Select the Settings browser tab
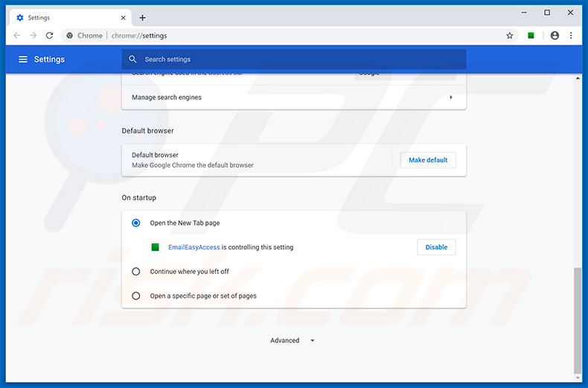Image resolution: width=588 pixels, height=388 pixels. pos(70,18)
